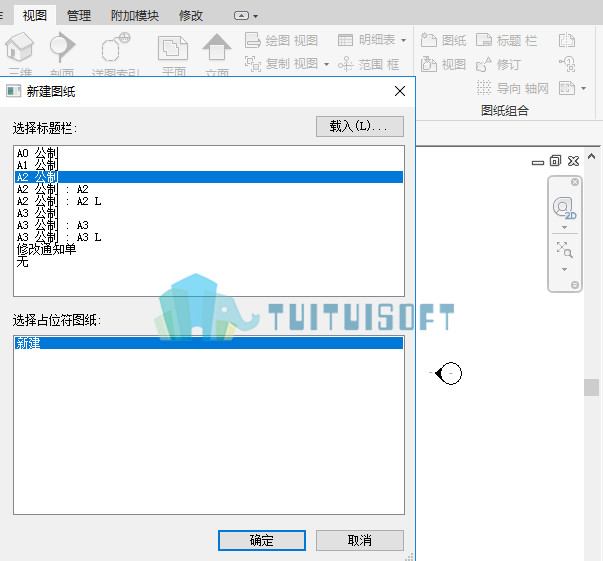The width and height of the screenshot is (603, 561).
Task: Click the Guide Grid (导向 轴网) tool
Action: tap(513, 88)
